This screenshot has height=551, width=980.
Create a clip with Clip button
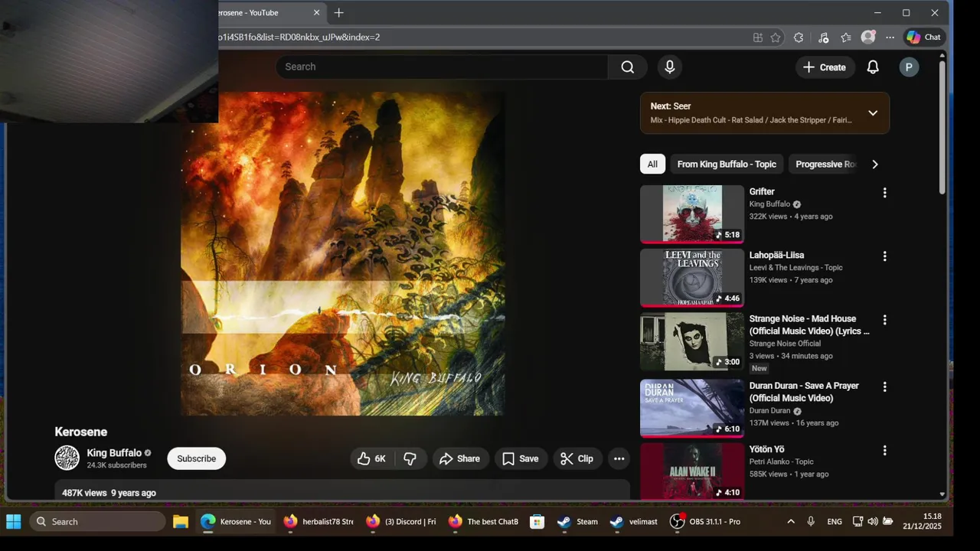pos(577,458)
